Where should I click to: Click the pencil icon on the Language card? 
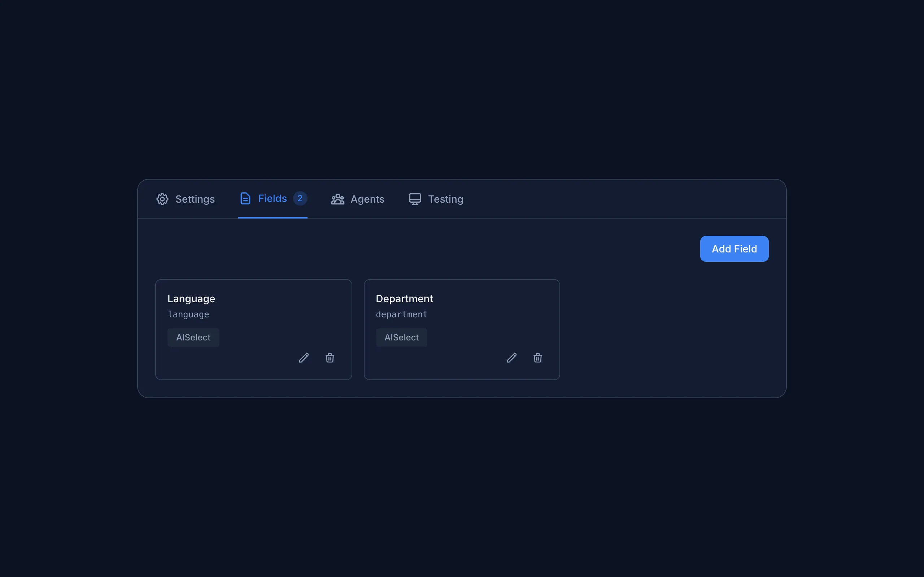[x=304, y=358]
